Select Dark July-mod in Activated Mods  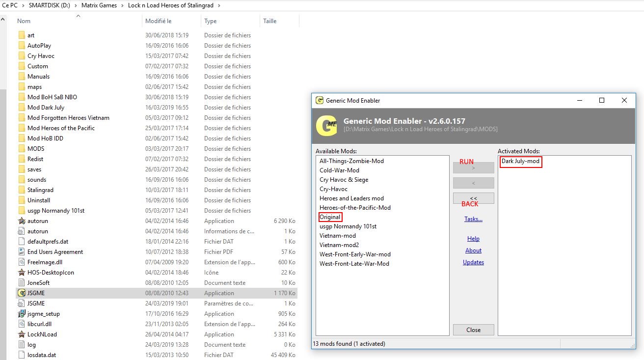click(520, 161)
